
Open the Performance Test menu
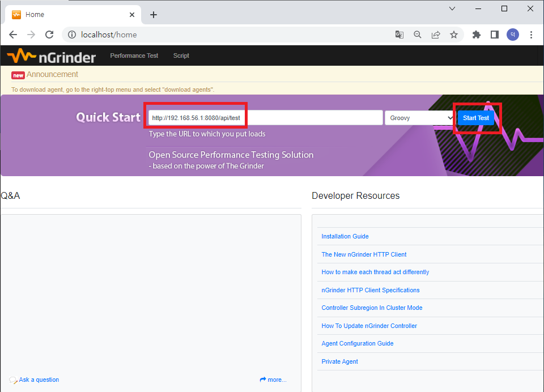click(134, 56)
